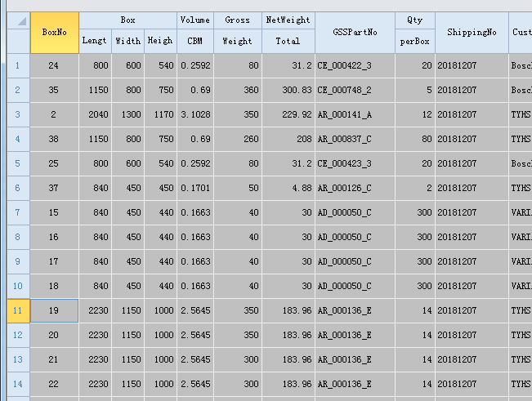Click part number CE_000423_3
This screenshot has width=532, height=401.
point(355,163)
